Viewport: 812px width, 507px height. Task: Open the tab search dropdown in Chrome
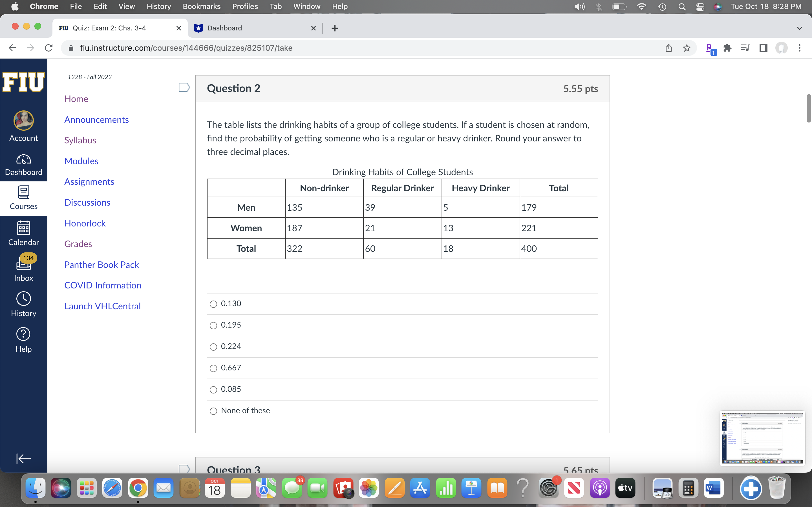800,28
